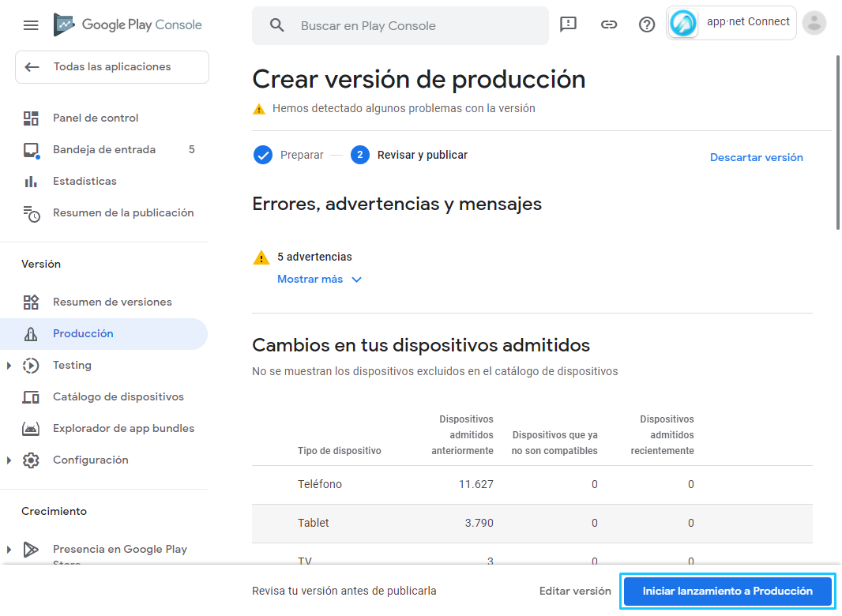This screenshot has width=842, height=616.
Task: Open the feedback message icon
Action: pos(568,24)
